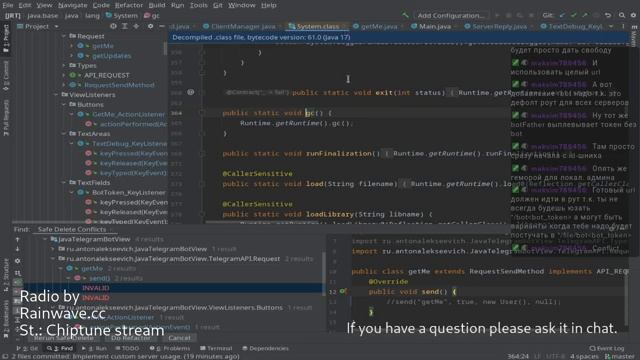Collapse the TextAreas folder
This screenshot has width=640, height=360.
click(x=64, y=134)
